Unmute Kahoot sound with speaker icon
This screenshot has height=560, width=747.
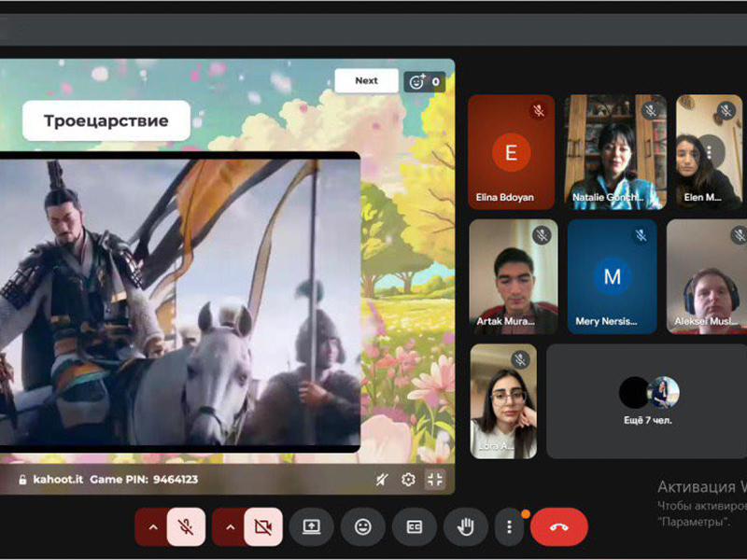click(x=381, y=480)
